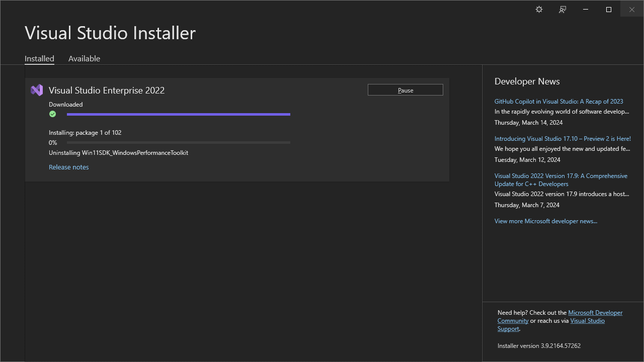Click the Visual Studio Enterprise 2022 title
Image resolution: width=644 pixels, height=362 pixels.
106,90
